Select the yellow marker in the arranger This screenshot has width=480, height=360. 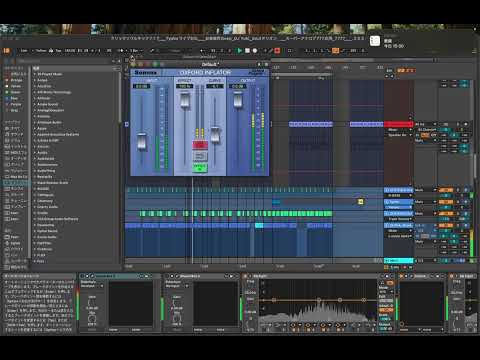[360, 202]
